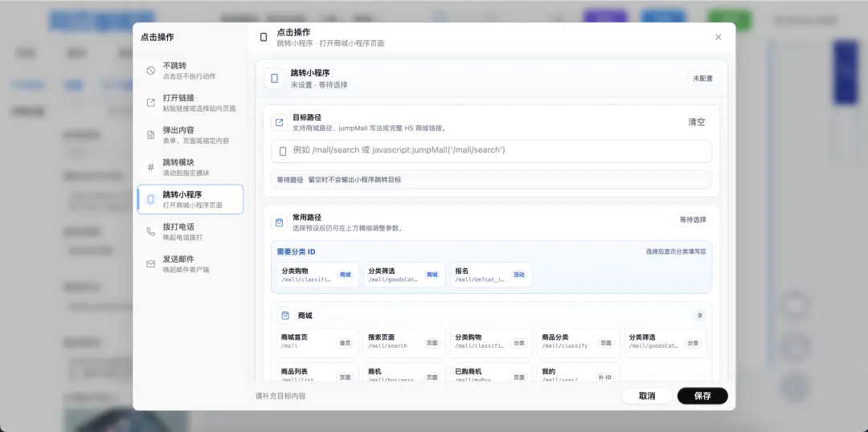Clear the target path with 清空
868x432 pixels.
[696, 122]
